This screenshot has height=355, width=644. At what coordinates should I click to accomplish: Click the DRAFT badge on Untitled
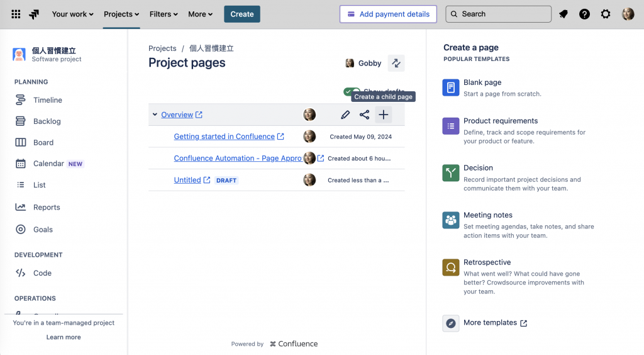(x=226, y=181)
